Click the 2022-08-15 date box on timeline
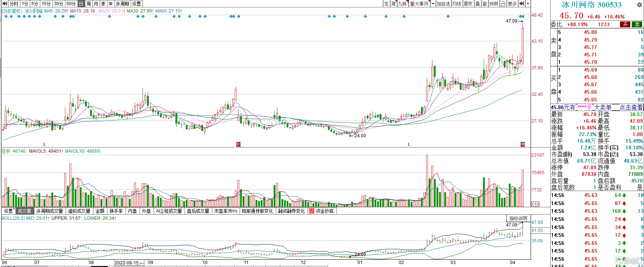 pyautogui.click(x=129, y=263)
